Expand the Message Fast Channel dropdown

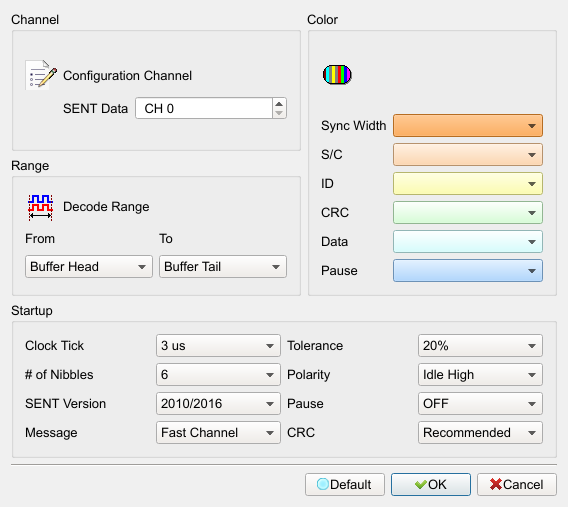[x=218, y=432]
